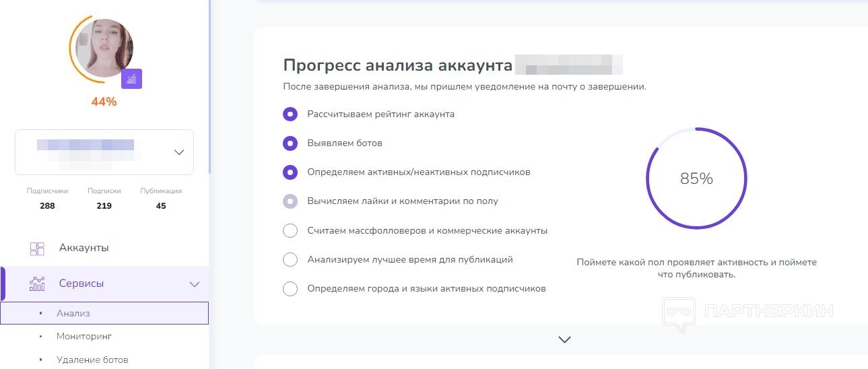Collapse the Сервисы menu chevron
The image size is (868, 369).
pyautogui.click(x=195, y=284)
